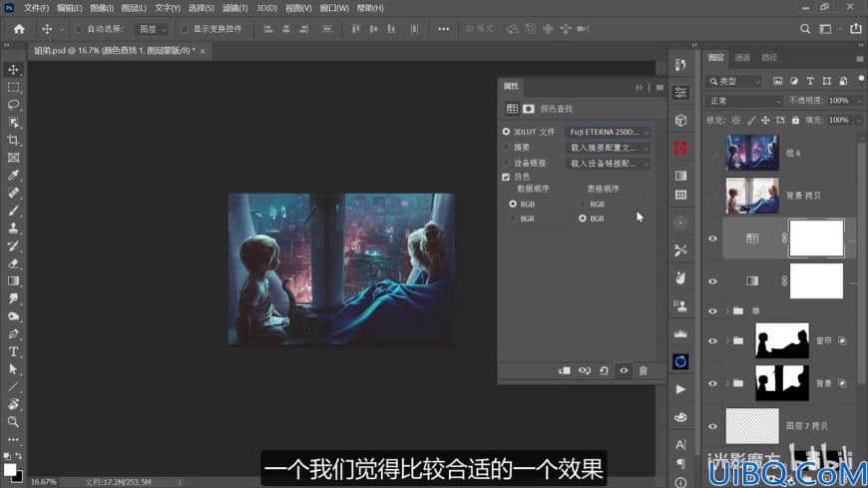Viewport: 868px width, 488px height.
Task: Click the Play actions panel icon
Action: tap(680, 389)
